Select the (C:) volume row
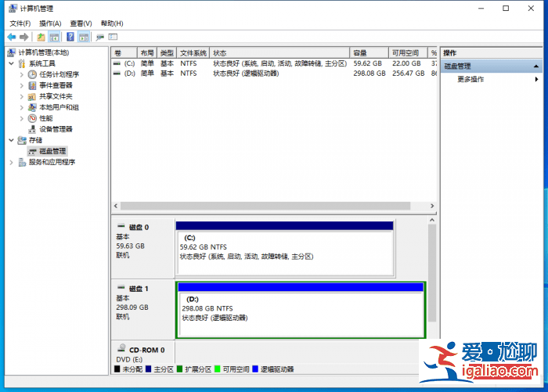This screenshot has height=392, width=548. point(274,63)
